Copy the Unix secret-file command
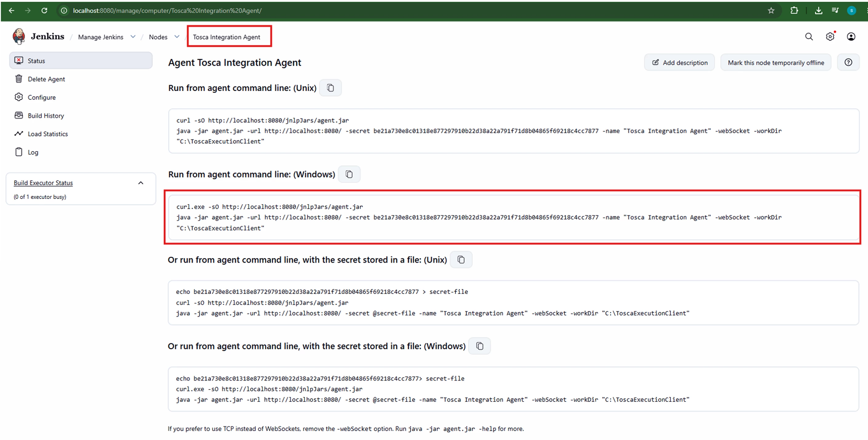The image size is (868, 440). tap(461, 260)
